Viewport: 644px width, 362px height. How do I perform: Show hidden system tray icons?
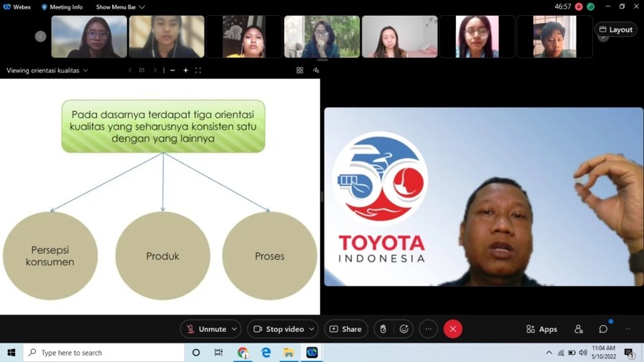(x=549, y=353)
